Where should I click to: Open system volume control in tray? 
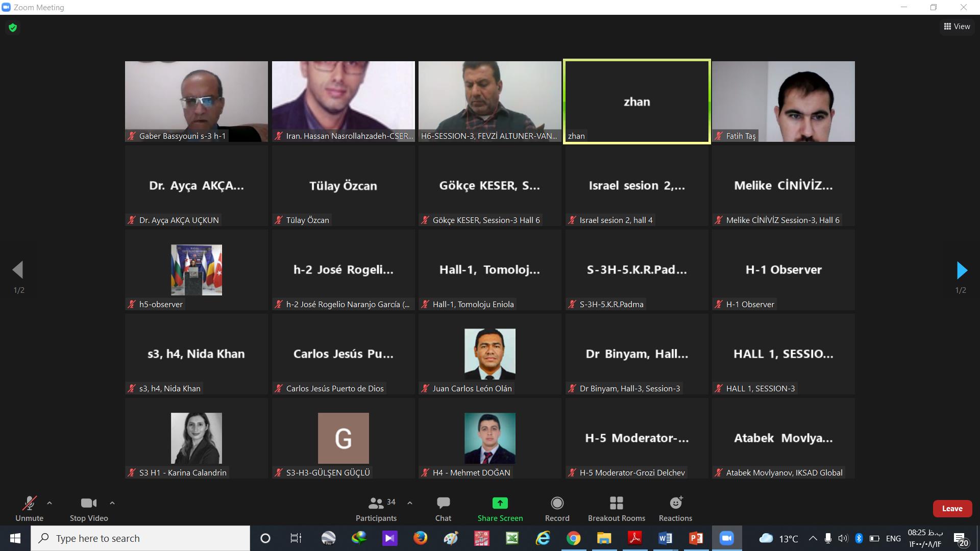(x=843, y=538)
